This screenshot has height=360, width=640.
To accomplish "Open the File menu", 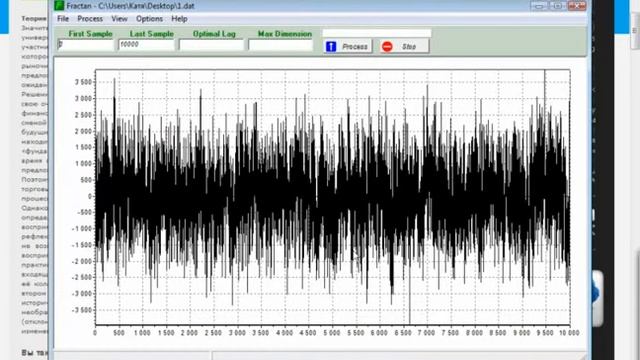I will click(x=63, y=19).
